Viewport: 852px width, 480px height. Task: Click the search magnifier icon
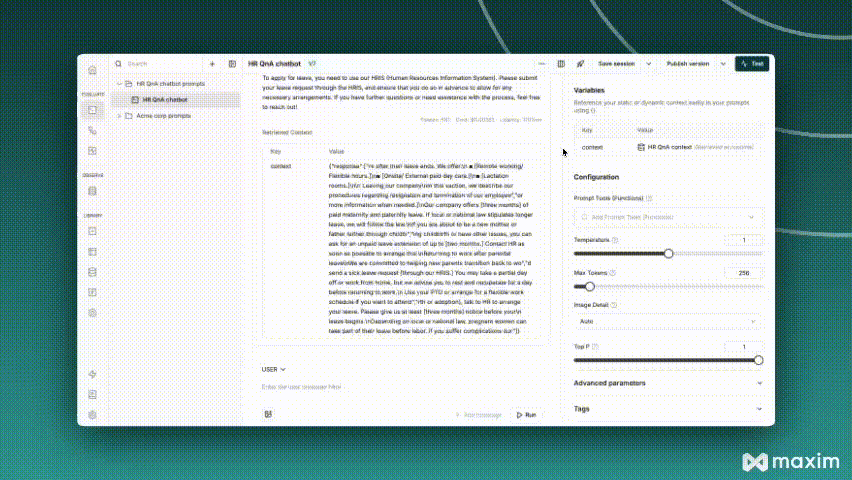[118, 64]
